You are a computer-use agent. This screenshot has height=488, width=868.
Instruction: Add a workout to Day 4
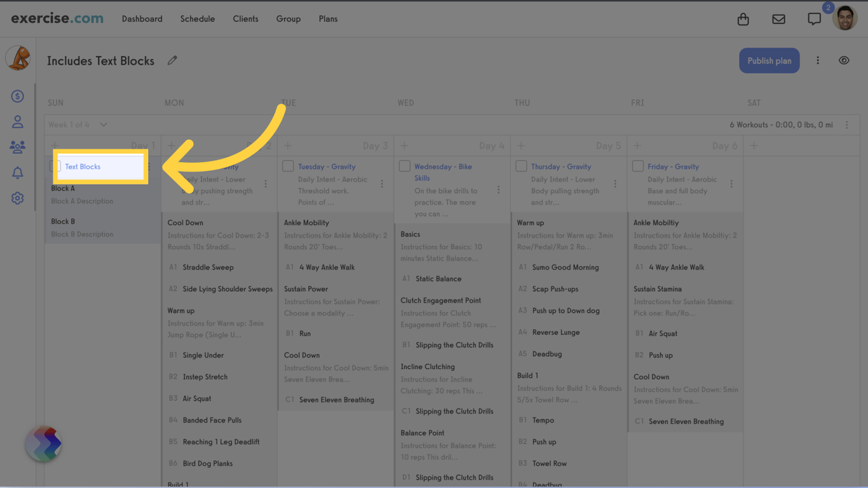(x=404, y=146)
